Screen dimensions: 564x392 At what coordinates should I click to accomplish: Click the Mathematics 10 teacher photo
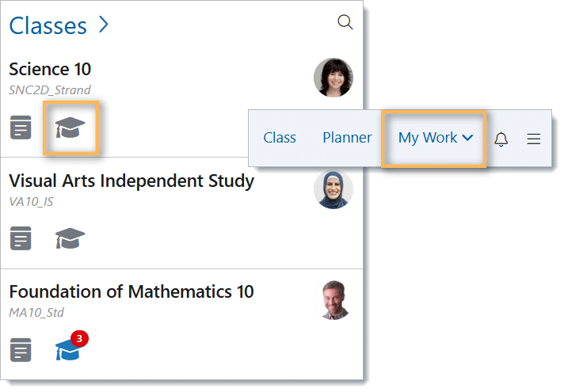(334, 300)
